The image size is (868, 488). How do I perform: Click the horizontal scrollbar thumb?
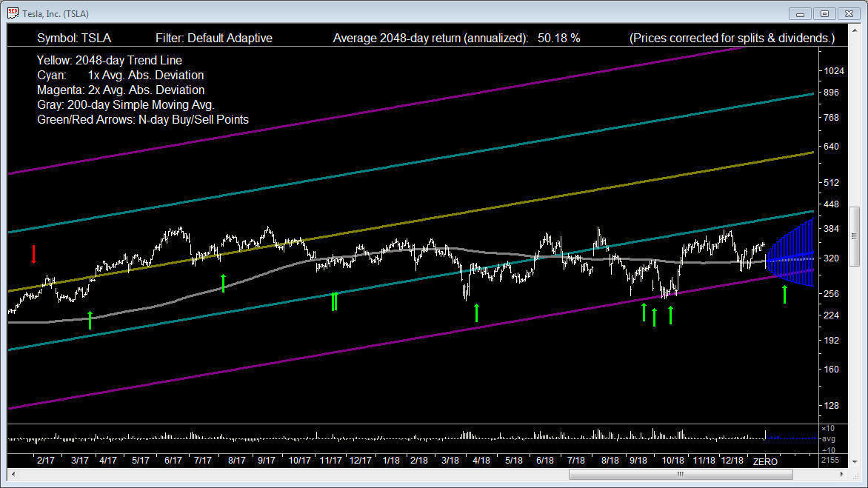[681, 474]
